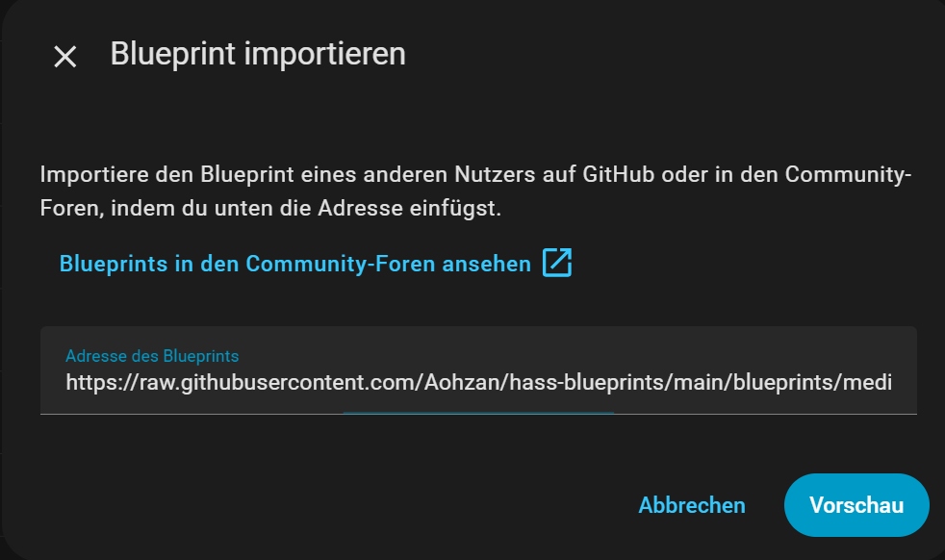The image size is (945, 560).
Task: Open Blueprints in den Community-Foren ansehen link
Action: coord(316,264)
